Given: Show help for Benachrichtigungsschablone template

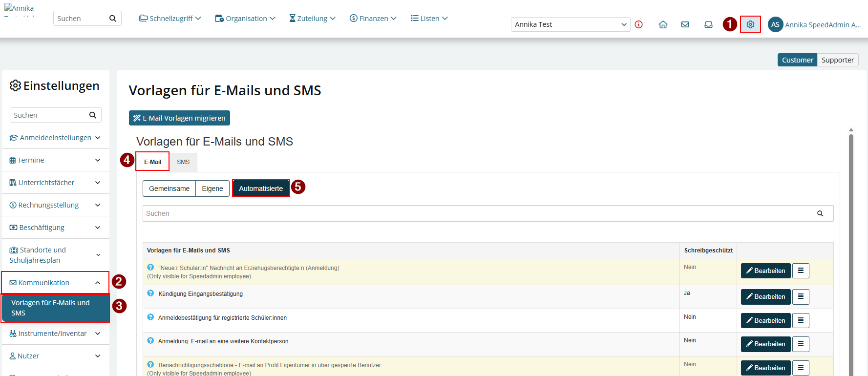Looking at the screenshot, I should pyautogui.click(x=150, y=364).
